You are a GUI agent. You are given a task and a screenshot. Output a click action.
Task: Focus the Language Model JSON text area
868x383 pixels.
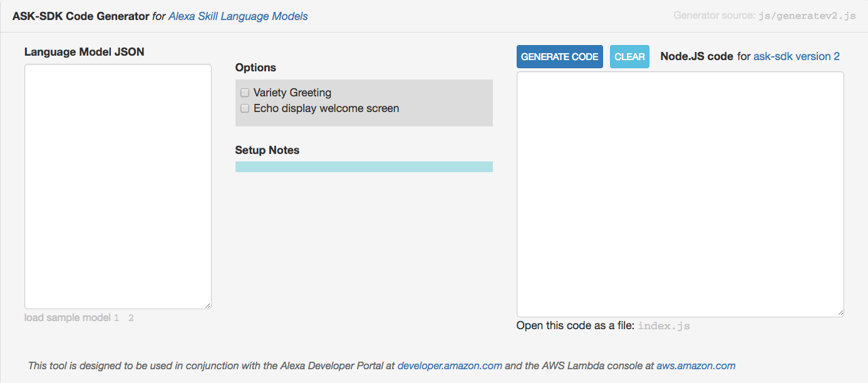click(x=118, y=186)
